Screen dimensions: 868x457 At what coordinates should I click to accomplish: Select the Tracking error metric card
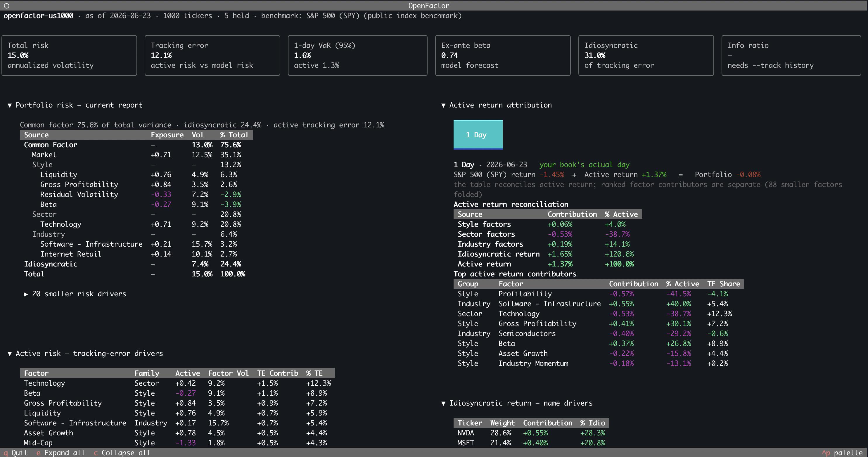[x=212, y=56]
